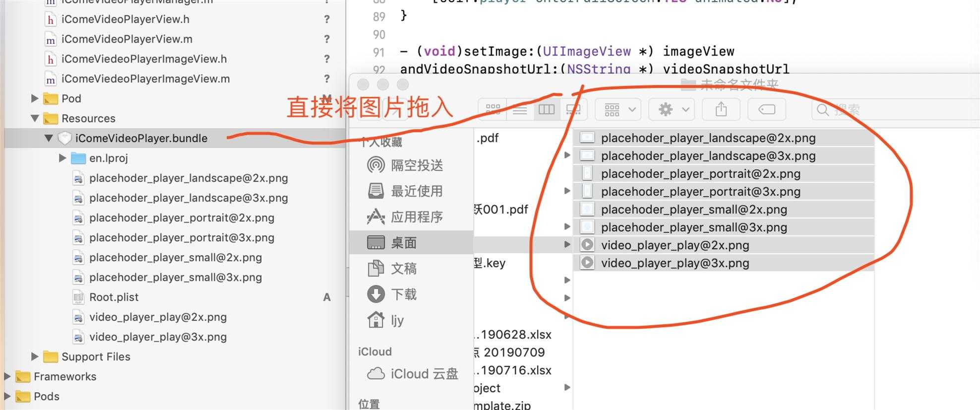Expand the en.lproj folder
The height and width of the screenshot is (410, 980).
point(62,158)
